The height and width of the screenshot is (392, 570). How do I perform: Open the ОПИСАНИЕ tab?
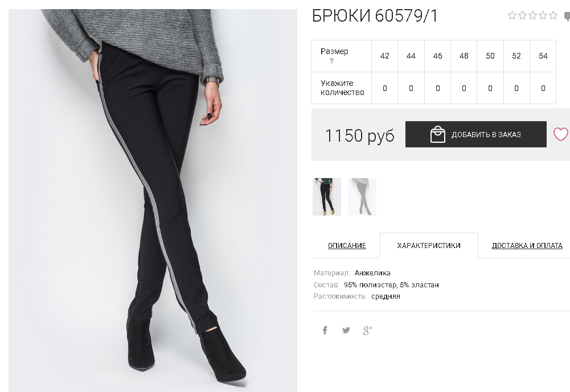pyautogui.click(x=347, y=246)
